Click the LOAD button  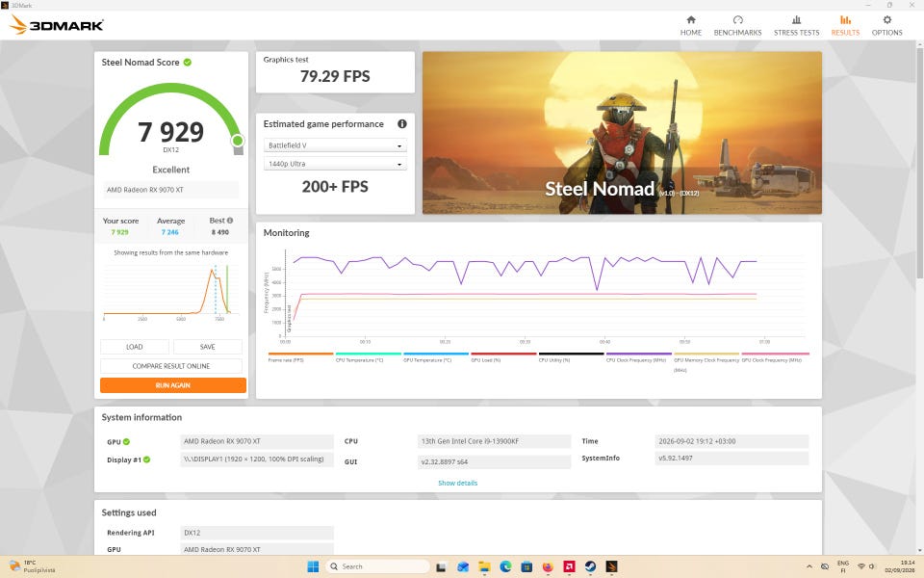coord(135,347)
